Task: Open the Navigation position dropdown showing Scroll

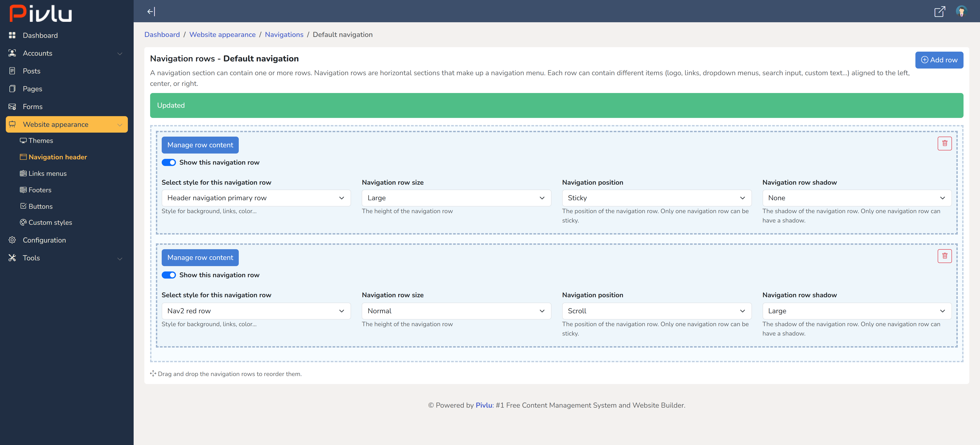Action: [656, 311]
